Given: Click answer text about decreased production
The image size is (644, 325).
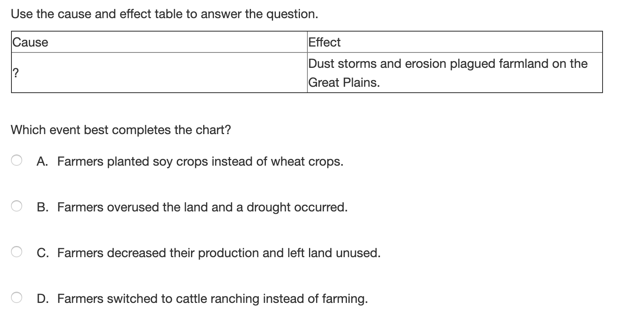Looking at the screenshot, I should [x=219, y=253].
